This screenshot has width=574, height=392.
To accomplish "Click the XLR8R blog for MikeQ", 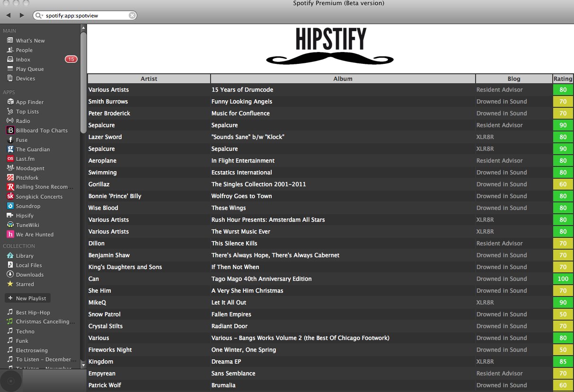I will (486, 303).
